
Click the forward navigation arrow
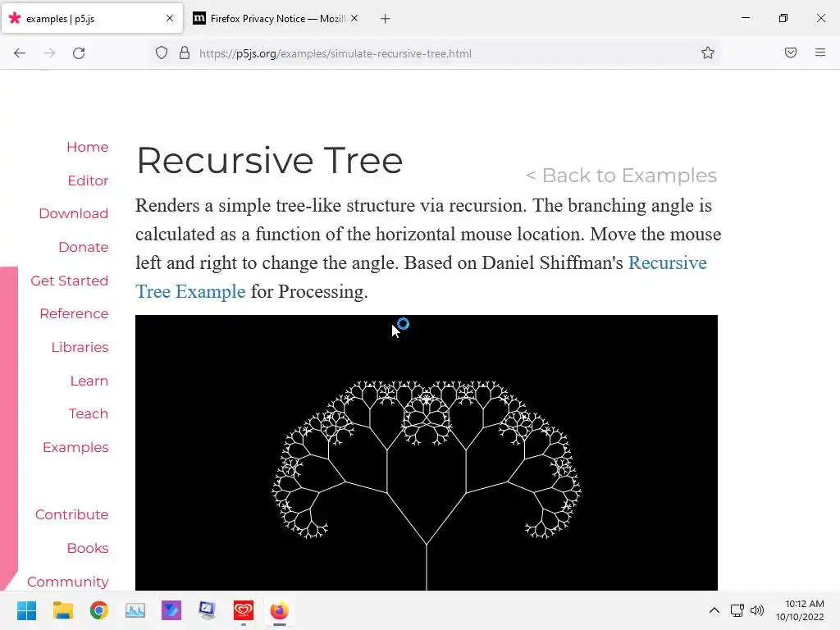(49, 53)
